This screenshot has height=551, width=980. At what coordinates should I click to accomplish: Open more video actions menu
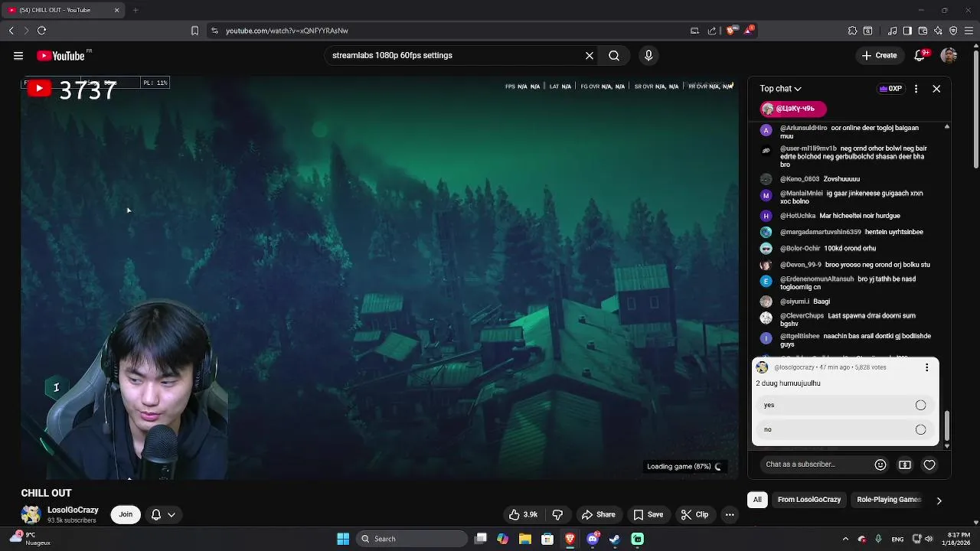[730, 514]
